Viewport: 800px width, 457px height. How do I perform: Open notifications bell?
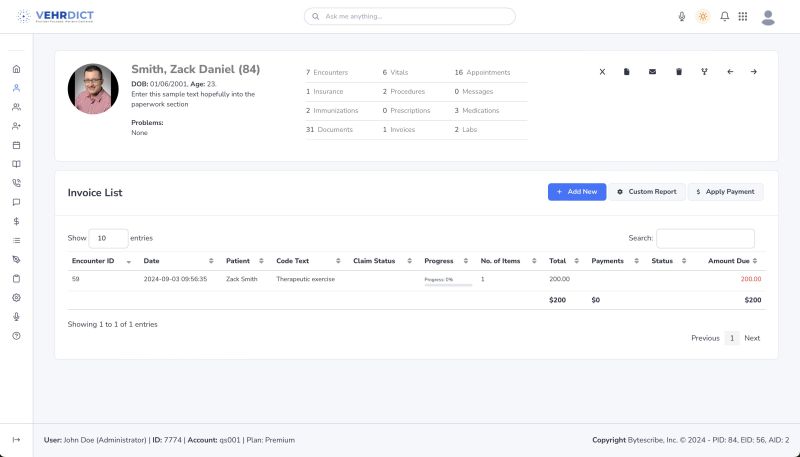point(724,17)
